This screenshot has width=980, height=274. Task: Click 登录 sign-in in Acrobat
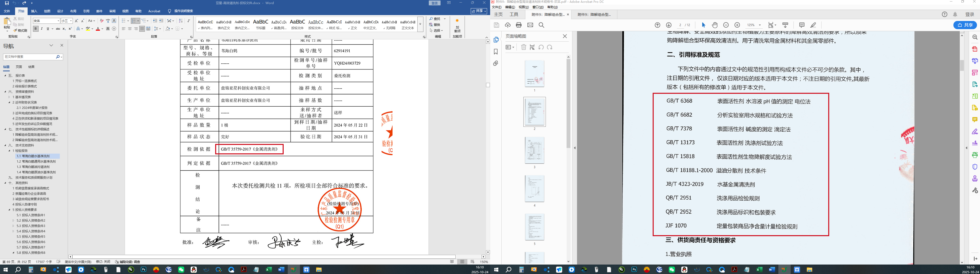tap(970, 15)
